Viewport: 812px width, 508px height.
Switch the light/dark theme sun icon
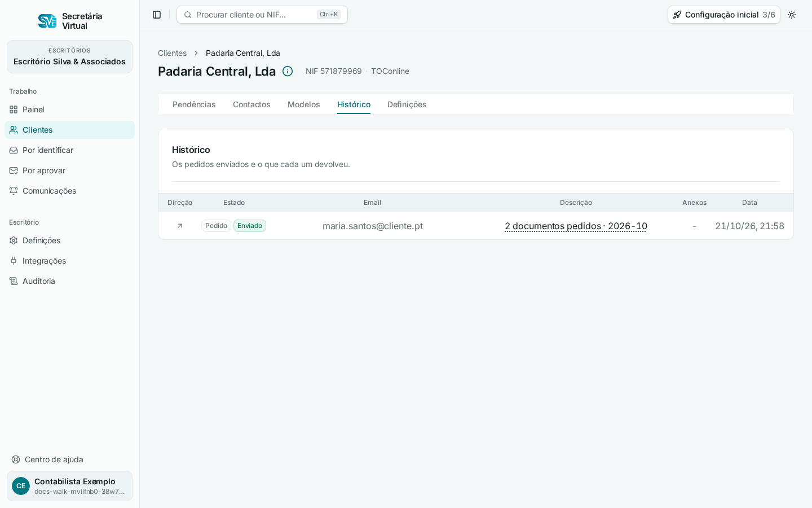click(792, 15)
